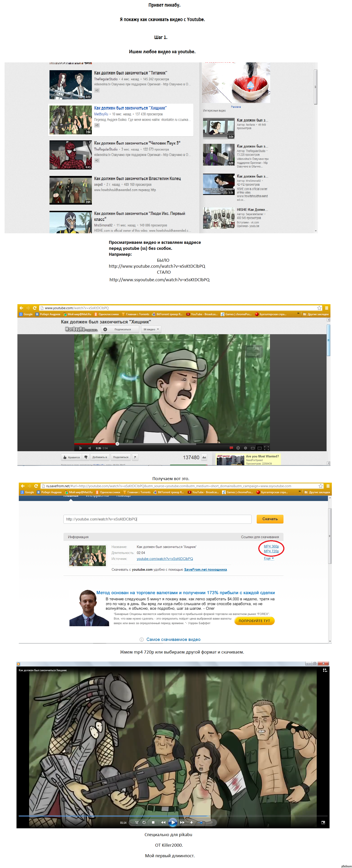Open Главная :: Torrents bookmark in SaveFrom window
Screen dimensions: 352x868
point(137,492)
